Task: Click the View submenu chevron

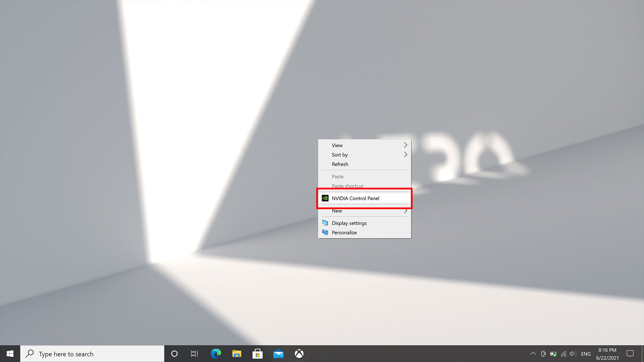Action: pyautogui.click(x=406, y=145)
